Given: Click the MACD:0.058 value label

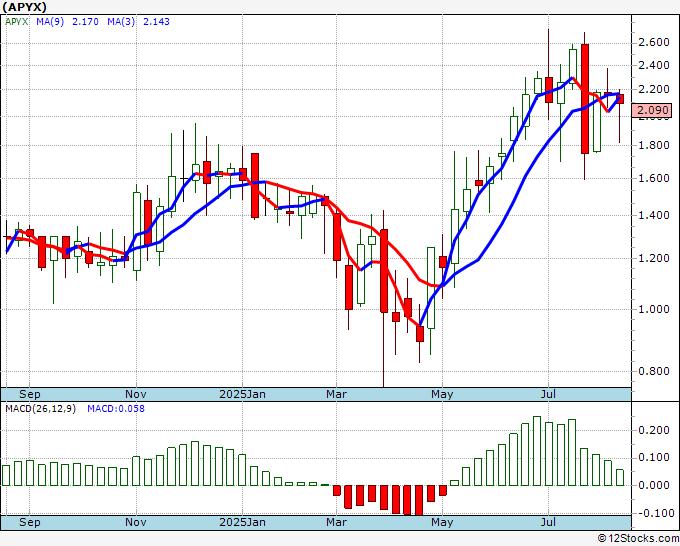Looking at the screenshot, I should [116, 409].
